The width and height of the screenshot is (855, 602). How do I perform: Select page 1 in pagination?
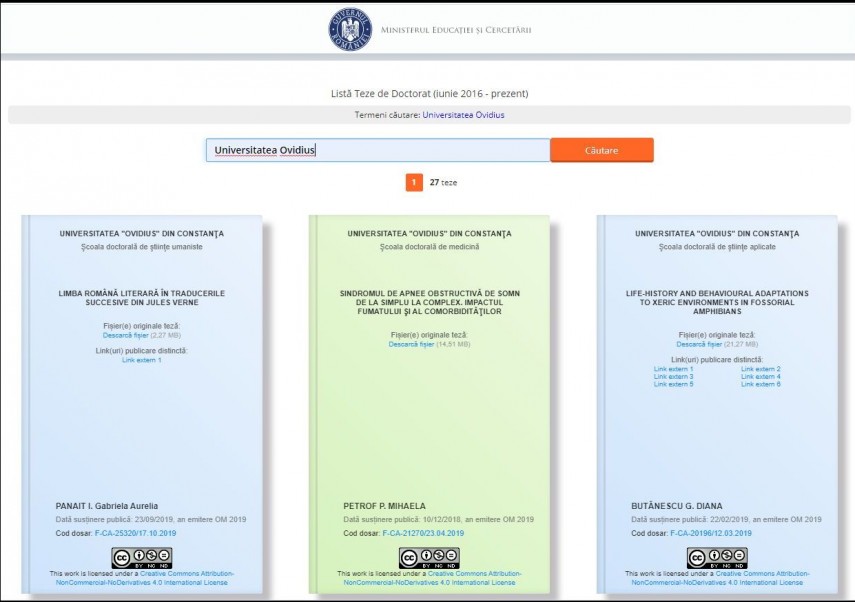(414, 182)
